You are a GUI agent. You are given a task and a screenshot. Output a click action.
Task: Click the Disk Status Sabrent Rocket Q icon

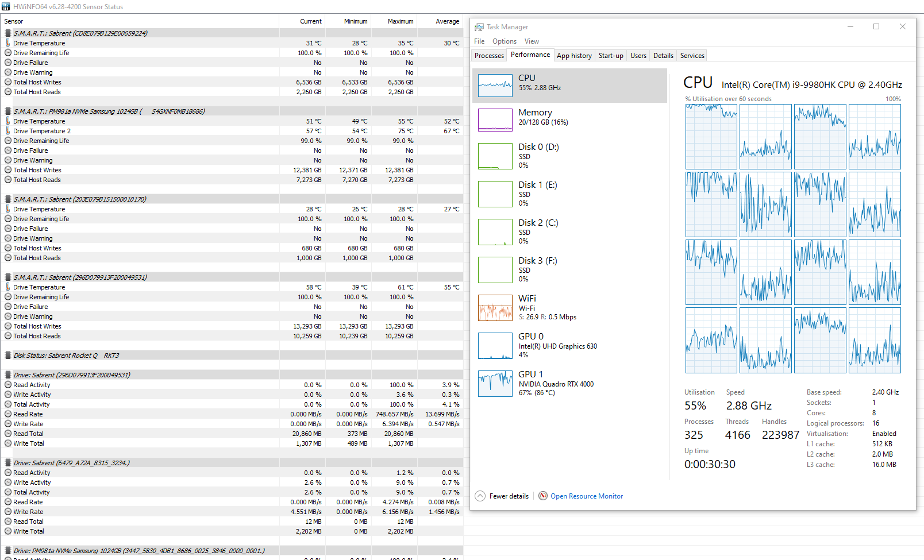8,356
